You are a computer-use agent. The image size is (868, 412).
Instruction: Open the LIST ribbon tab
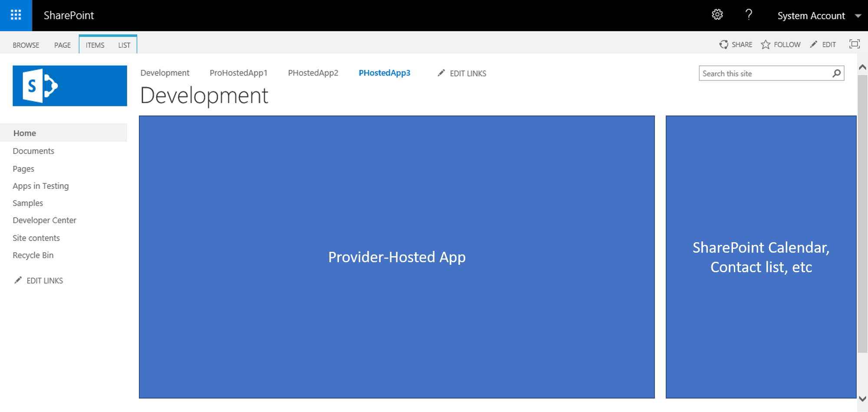[x=124, y=45]
